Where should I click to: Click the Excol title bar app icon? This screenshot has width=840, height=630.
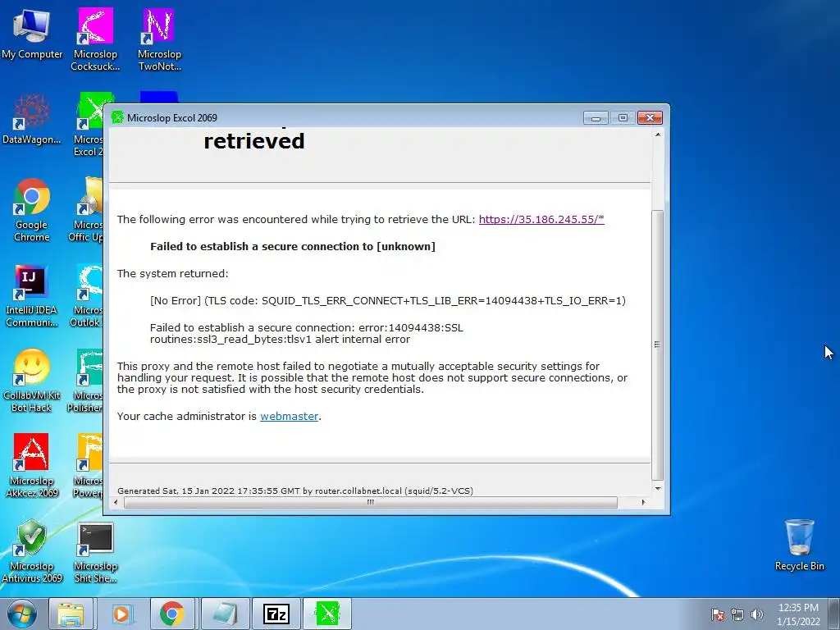pyautogui.click(x=117, y=117)
